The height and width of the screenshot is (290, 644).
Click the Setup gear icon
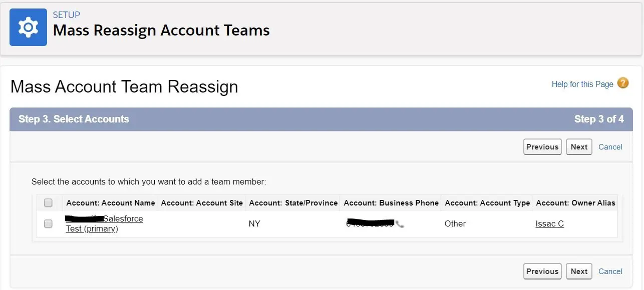coord(28,27)
